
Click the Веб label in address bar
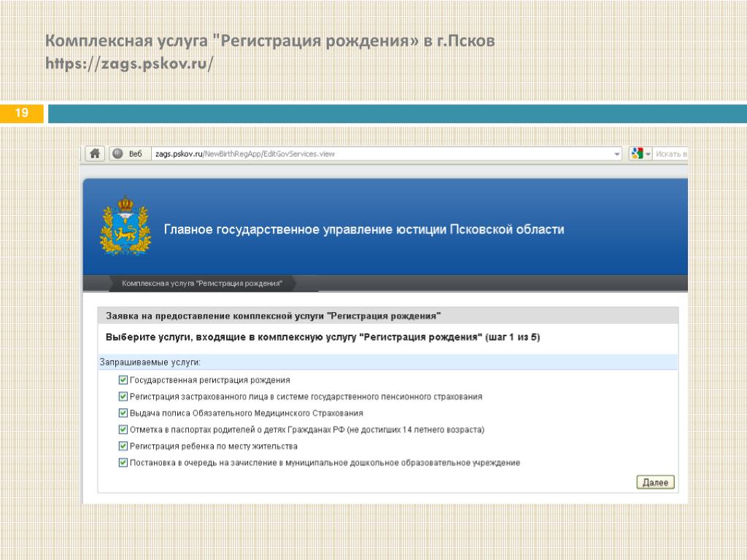pyautogui.click(x=135, y=154)
